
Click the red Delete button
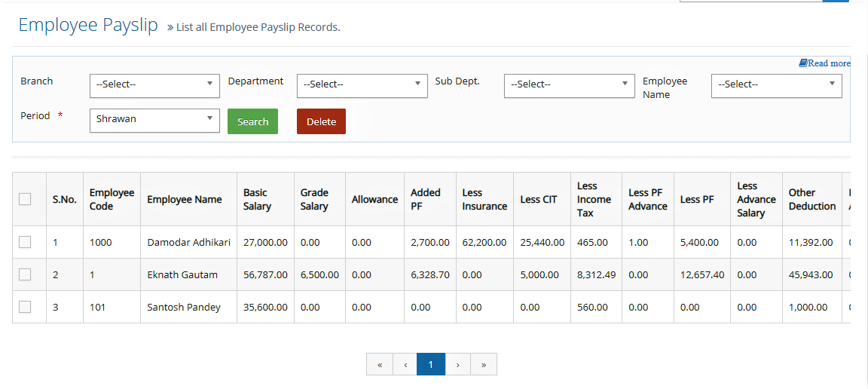(321, 121)
